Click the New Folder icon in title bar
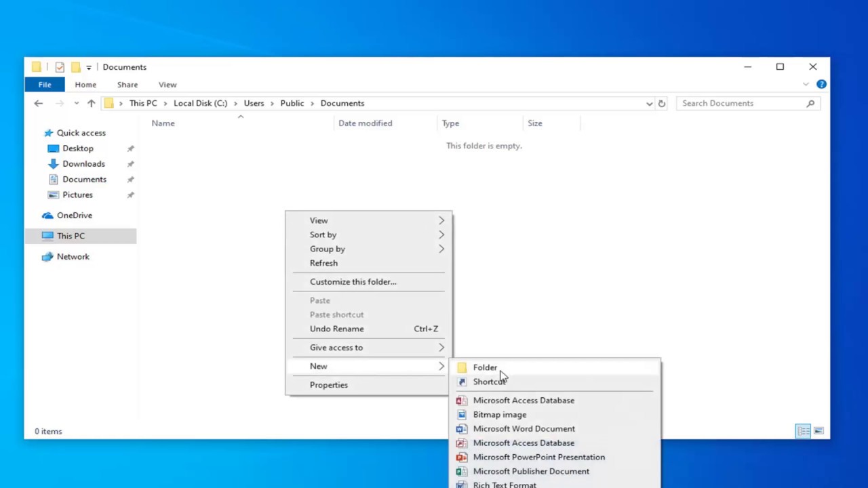This screenshot has height=488, width=868. (76, 67)
